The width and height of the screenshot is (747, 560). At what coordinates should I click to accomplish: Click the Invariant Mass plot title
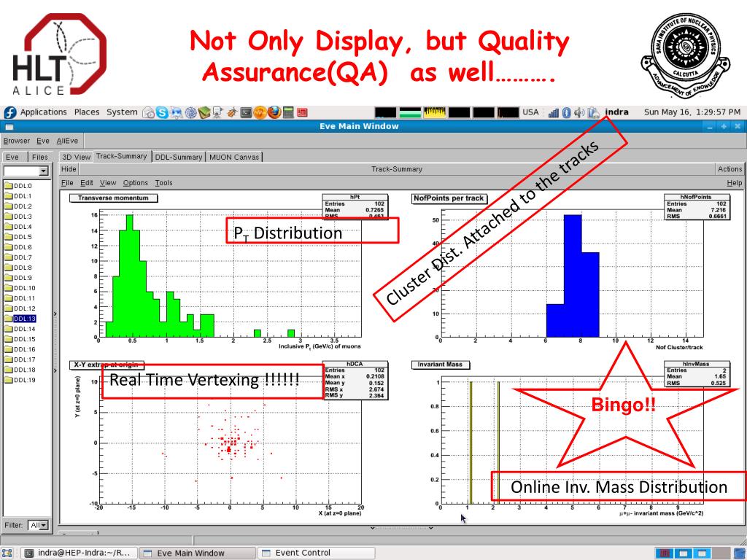pos(440,365)
